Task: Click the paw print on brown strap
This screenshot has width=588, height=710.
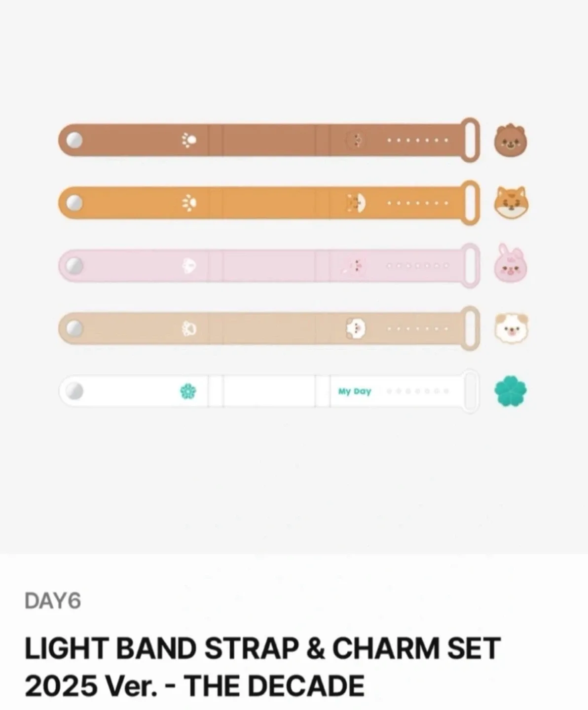Action: pos(188,140)
